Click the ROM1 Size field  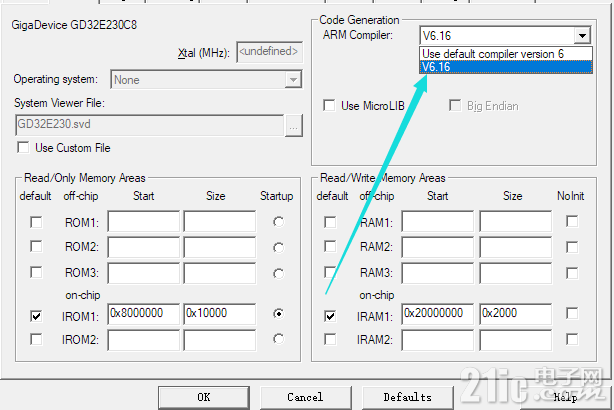point(220,222)
